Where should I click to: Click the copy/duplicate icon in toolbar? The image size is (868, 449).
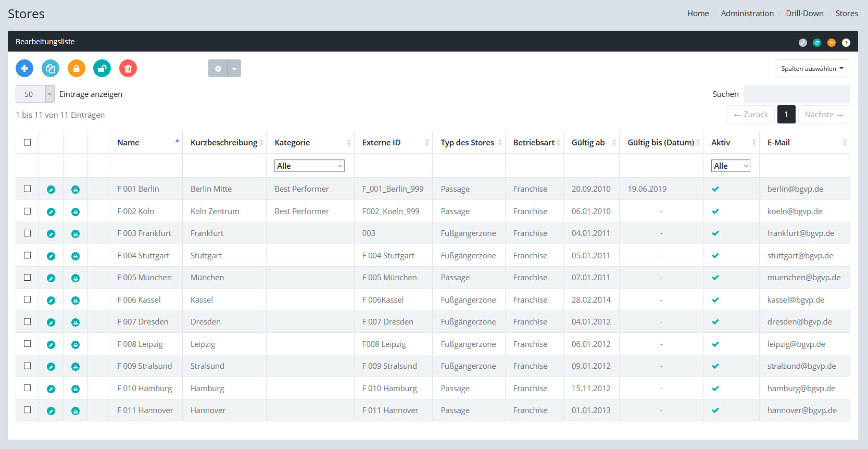point(51,68)
